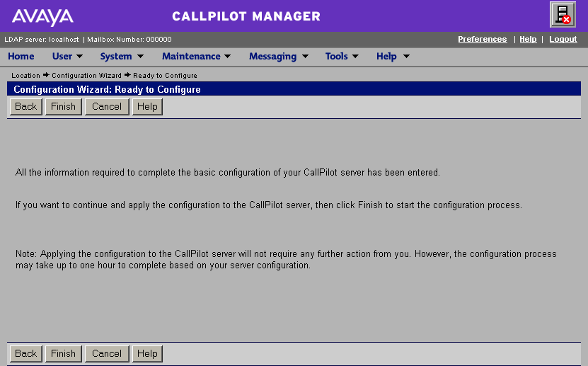Viewport: 588px width, 366px height.
Task: Click the top Help button beside Cancel
Action: click(x=147, y=106)
